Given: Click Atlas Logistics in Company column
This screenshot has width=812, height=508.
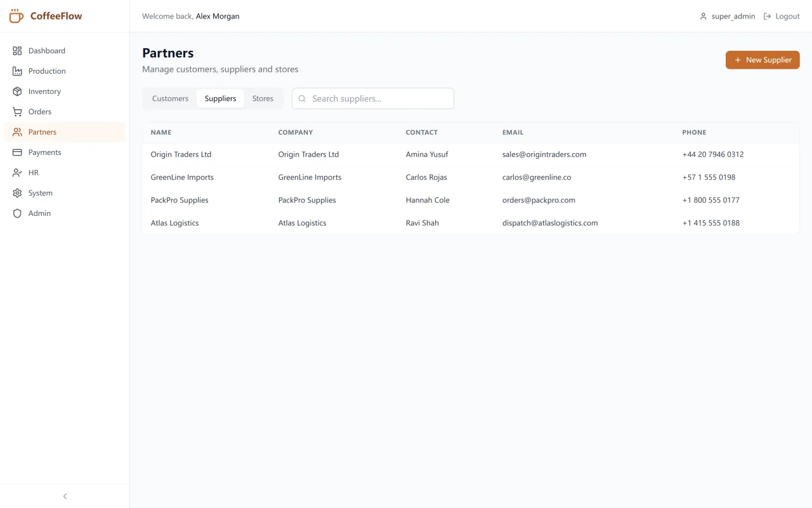Looking at the screenshot, I should click(303, 223).
